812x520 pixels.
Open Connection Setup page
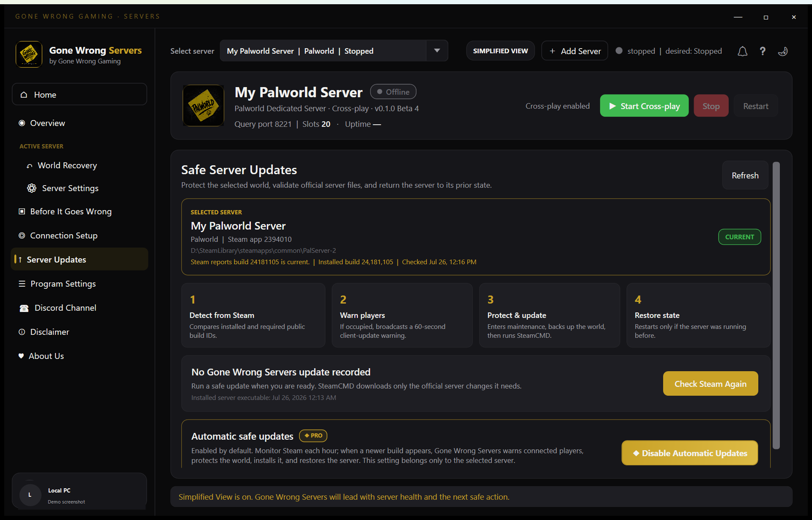click(80, 235)
